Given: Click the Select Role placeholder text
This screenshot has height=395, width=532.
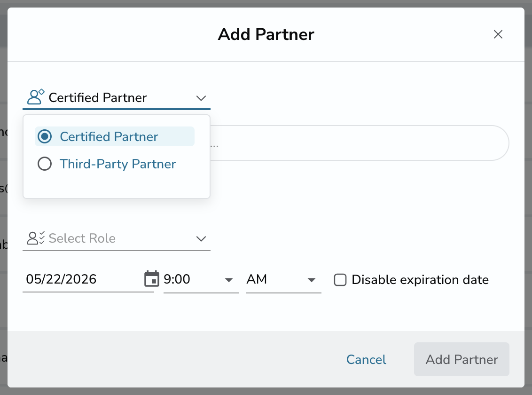Looking at the screenshot, I should pyautogui.click(x=82, y=238).
